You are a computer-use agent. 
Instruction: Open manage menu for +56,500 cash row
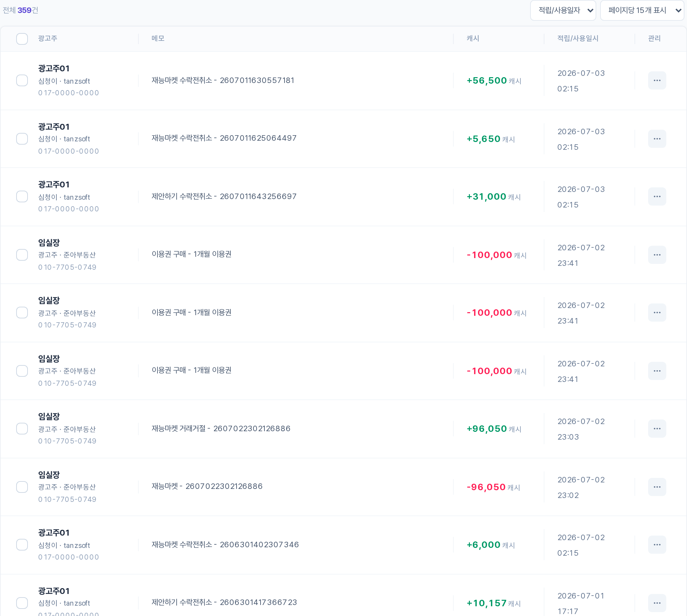pos(657,80)
